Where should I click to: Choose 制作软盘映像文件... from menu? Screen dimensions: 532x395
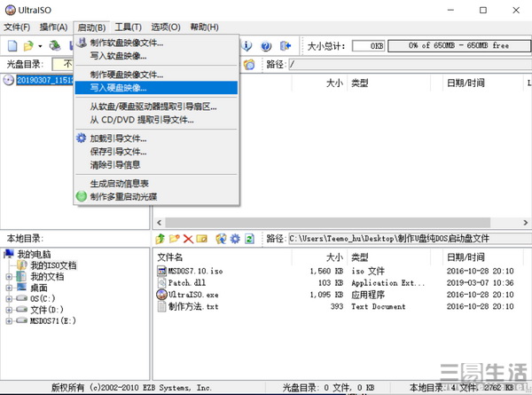[156, 43]
